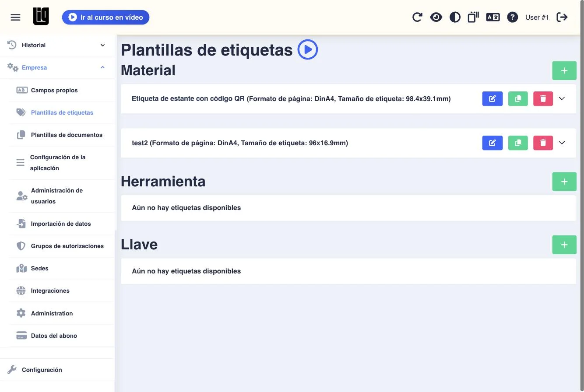Open Importación de datos
Image resolution: width=584 pixels, height=392 pixels.
(x=61, y=224)
